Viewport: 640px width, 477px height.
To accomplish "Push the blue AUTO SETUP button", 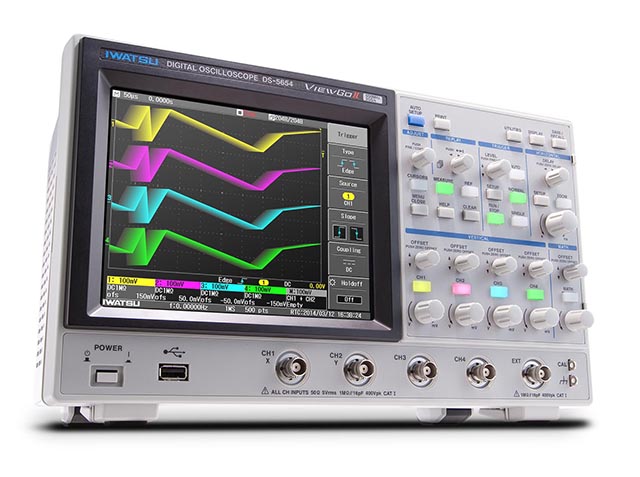I will 416,121.
